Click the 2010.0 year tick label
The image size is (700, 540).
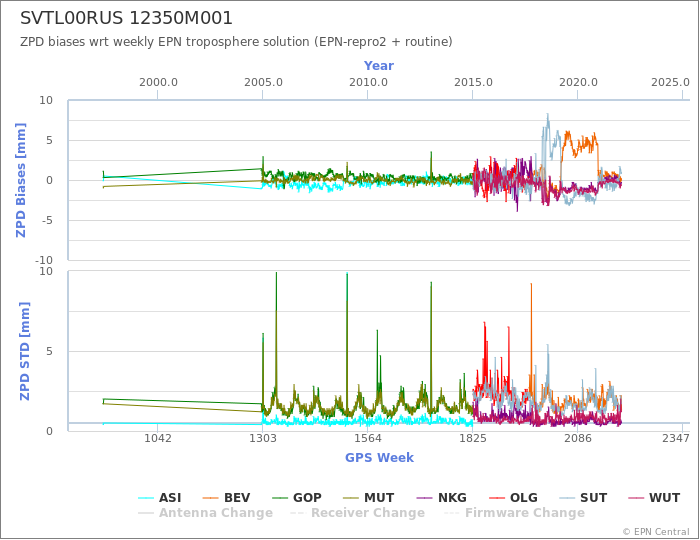(368, 83)
